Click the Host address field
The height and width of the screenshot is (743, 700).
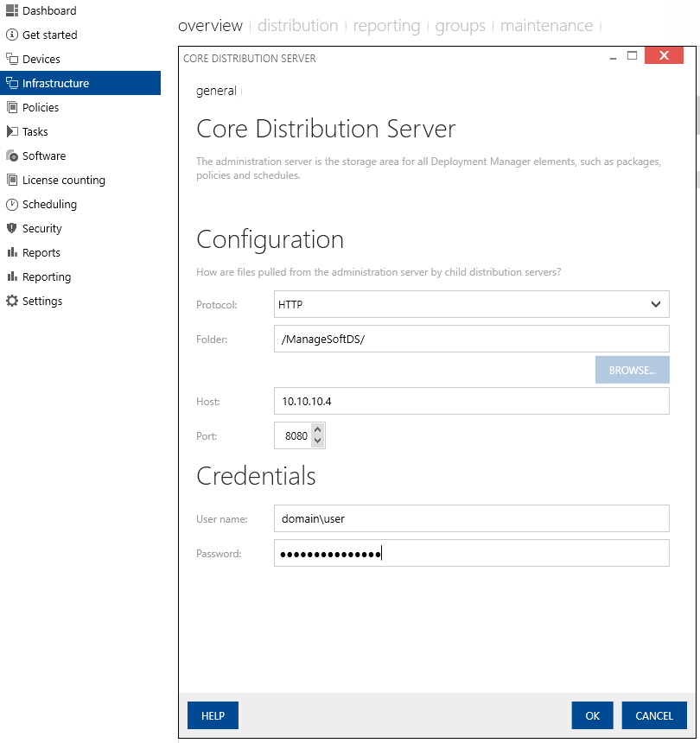click(x=472, y=401)
